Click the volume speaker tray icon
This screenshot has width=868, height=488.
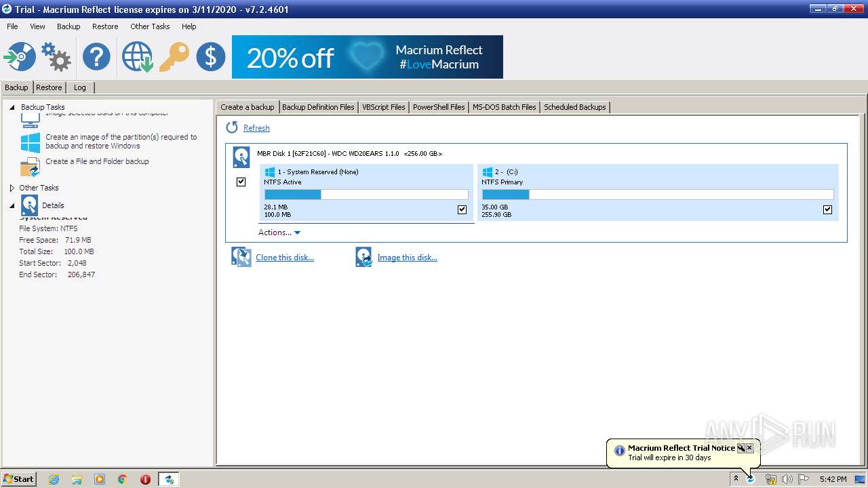pos(787,479)
